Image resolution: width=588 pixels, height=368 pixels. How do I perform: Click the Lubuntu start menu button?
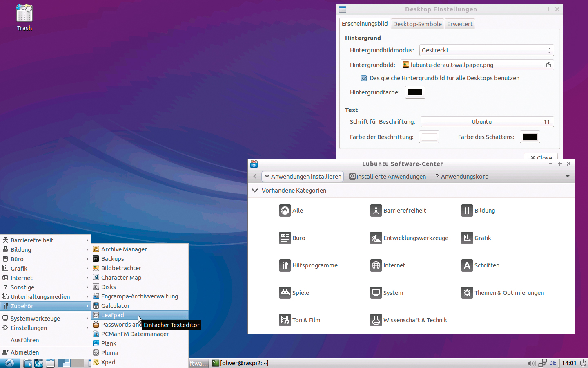(9, 363)
